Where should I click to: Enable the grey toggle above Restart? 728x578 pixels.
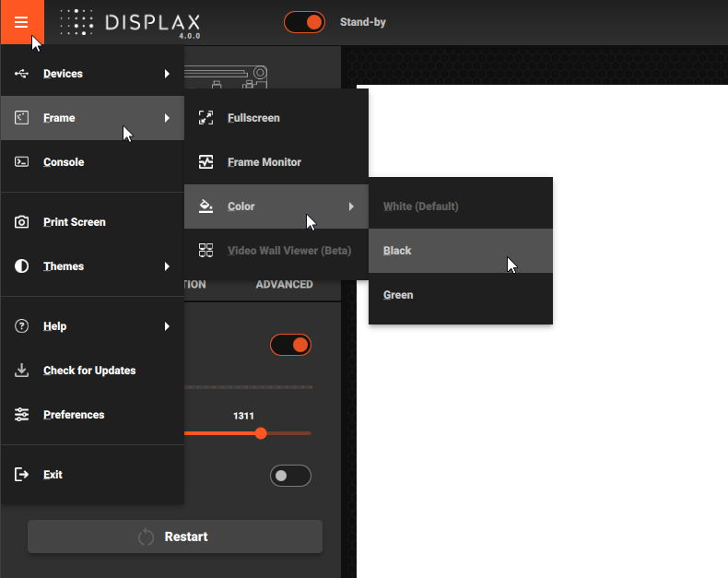pyautogui.click(x=290, y=476)
